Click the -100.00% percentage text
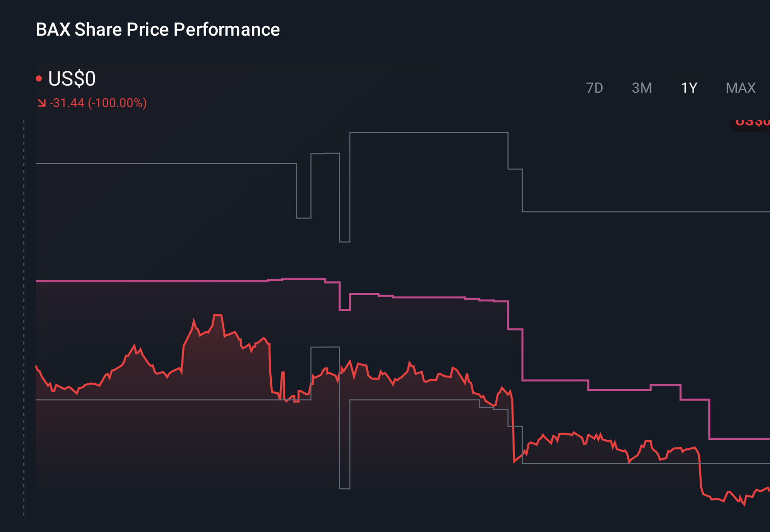The image size is (770, 532). [x=117, y=102]
